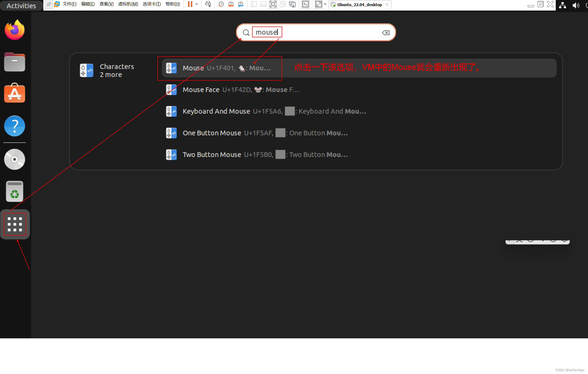Click the VMware pause virtual machine button
Screen dimensions: 588x374
[190, 4]
